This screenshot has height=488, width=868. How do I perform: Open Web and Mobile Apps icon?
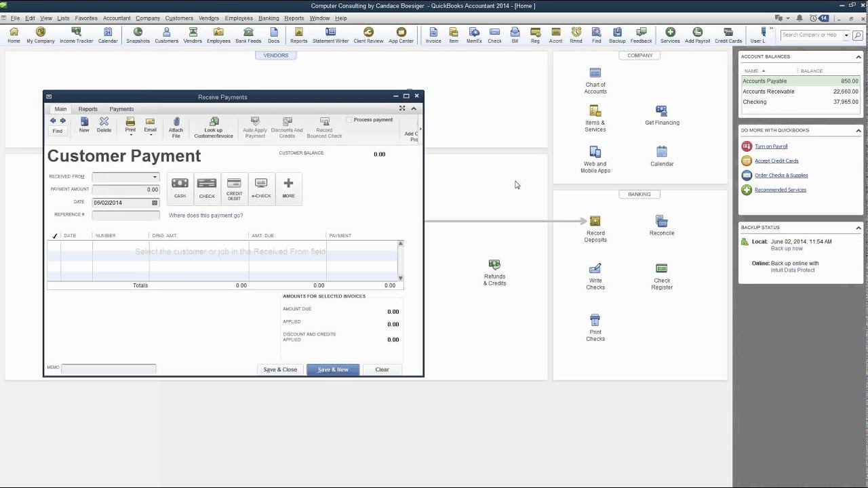point(595,160)
